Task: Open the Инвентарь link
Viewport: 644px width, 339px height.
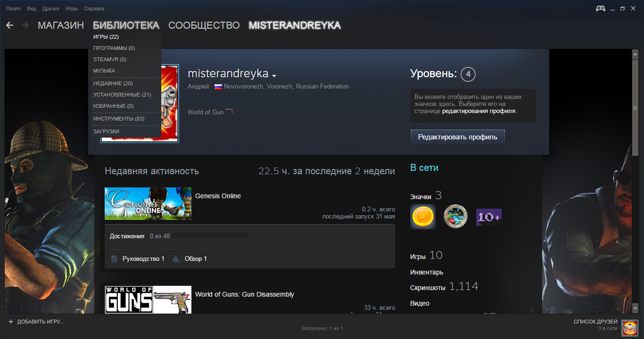Action: (x=427, y=272)
